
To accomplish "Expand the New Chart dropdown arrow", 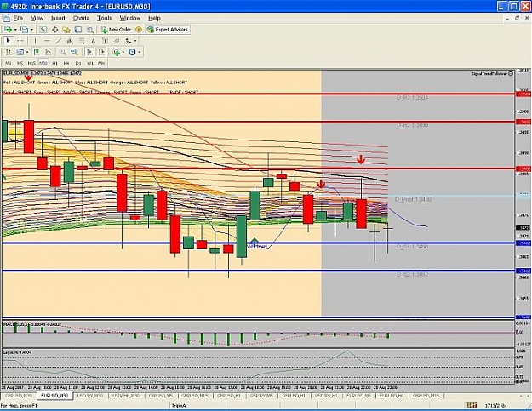I will click(15, 30).
